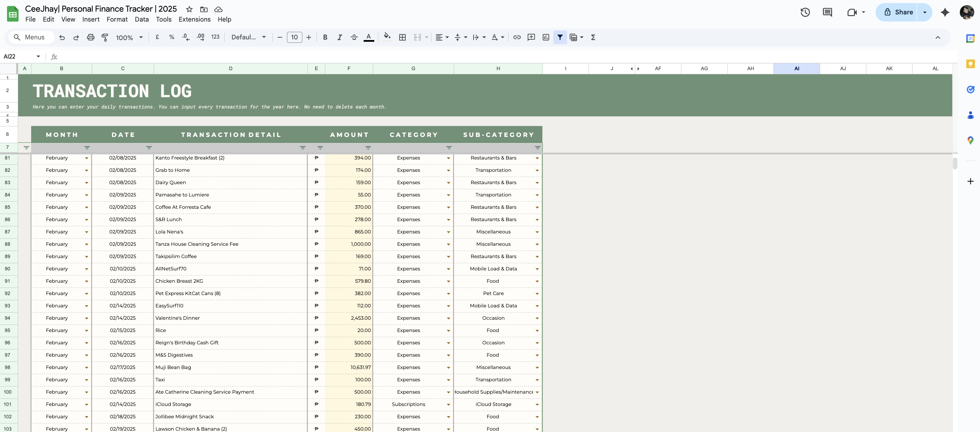
Task: Toggle bold formatting
Action: pos(325,37)
